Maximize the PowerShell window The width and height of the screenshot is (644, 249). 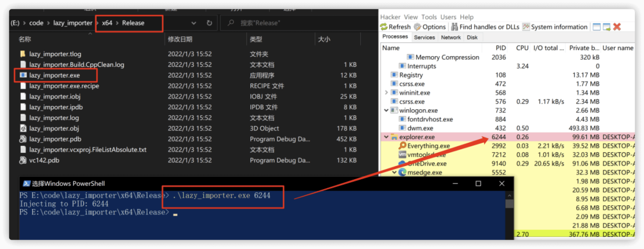point(478,183)
